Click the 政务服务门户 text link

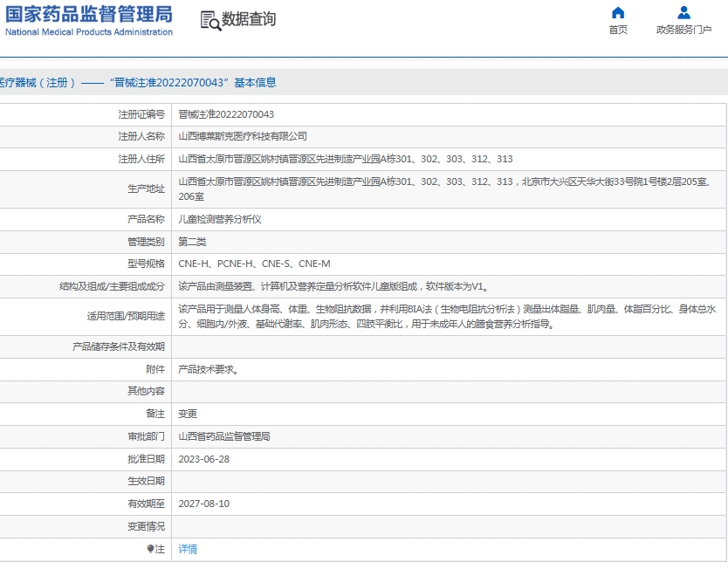[x=683, y=30]
